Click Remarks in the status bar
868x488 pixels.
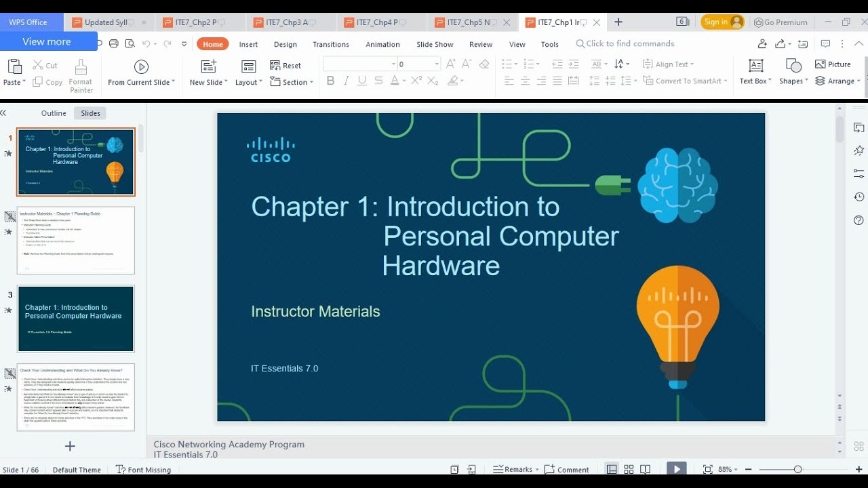click(515, 469)
